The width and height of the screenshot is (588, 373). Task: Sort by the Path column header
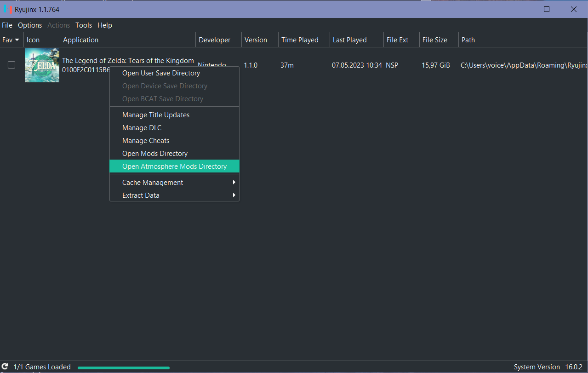(523, 40)
